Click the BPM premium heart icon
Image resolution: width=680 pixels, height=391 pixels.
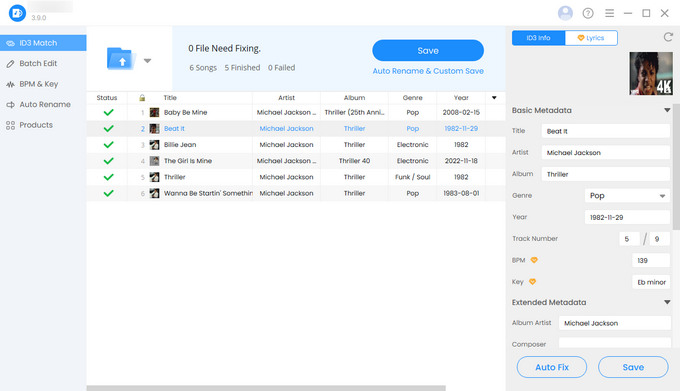[x=534, y=260]
